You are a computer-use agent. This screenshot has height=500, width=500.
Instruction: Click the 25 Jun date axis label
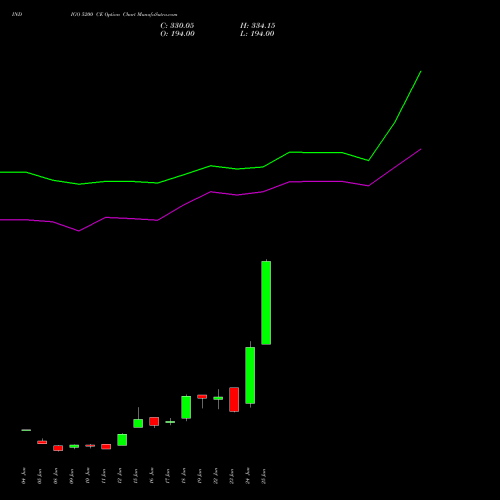pyautogui.click(x=264, y=476)
